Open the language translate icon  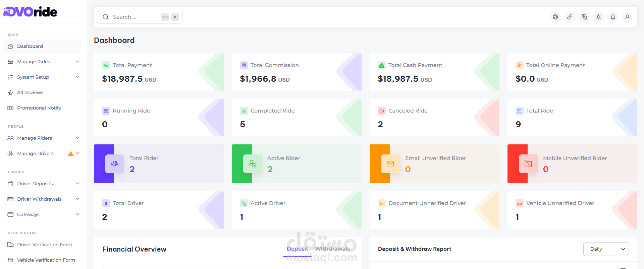click(584, 17)
